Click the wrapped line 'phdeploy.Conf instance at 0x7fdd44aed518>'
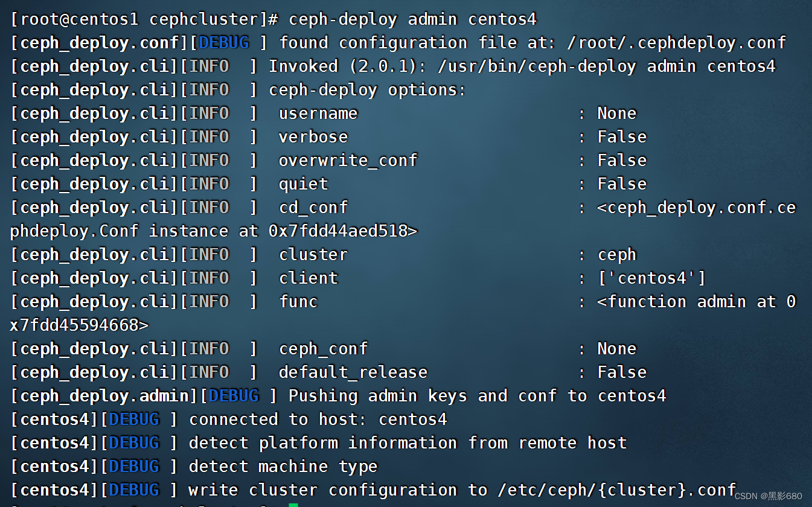Viewport: 812px width, 507px height. [x=214, y=231]
